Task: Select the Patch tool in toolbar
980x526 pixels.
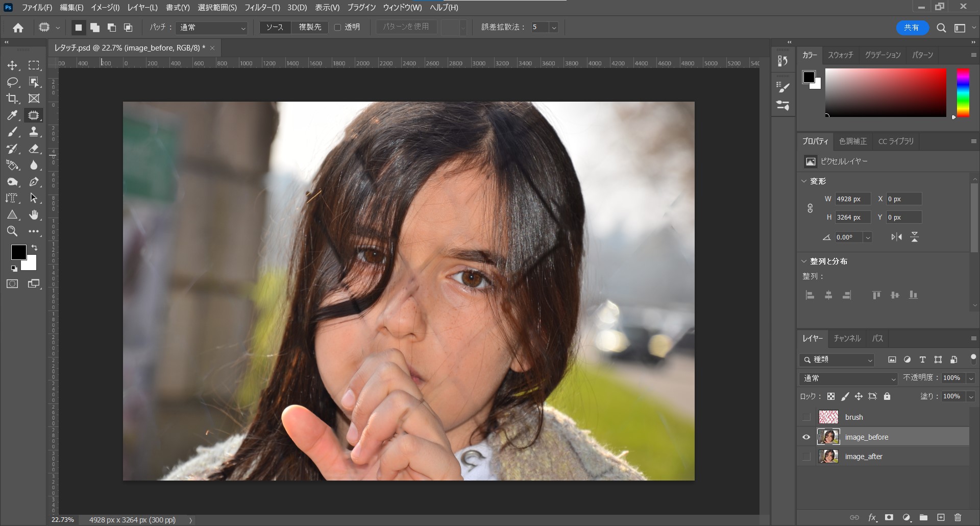Action: click(x=34, y=115)
